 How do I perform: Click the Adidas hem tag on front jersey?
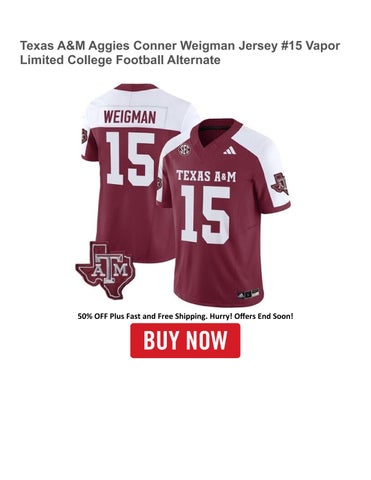pos(248,294)
